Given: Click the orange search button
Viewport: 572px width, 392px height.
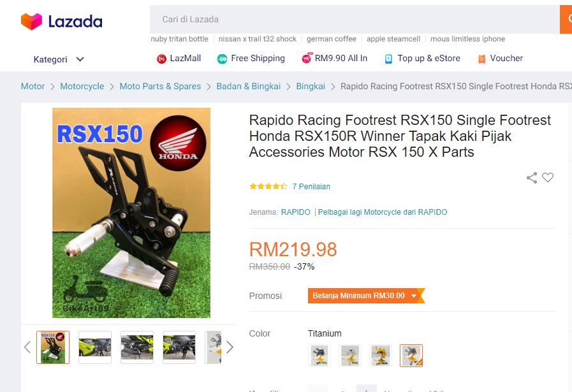Looking at the screenshot, I should (x=566, y=19).
